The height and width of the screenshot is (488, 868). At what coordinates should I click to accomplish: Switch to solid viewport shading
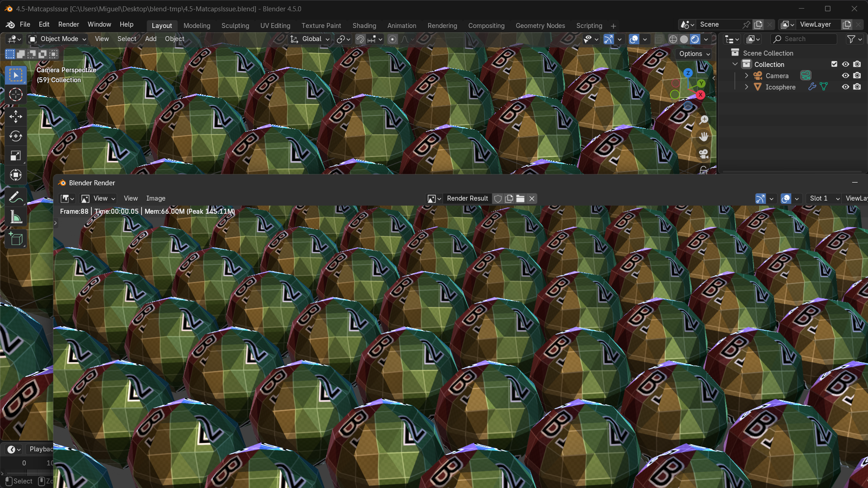(684, 39)
